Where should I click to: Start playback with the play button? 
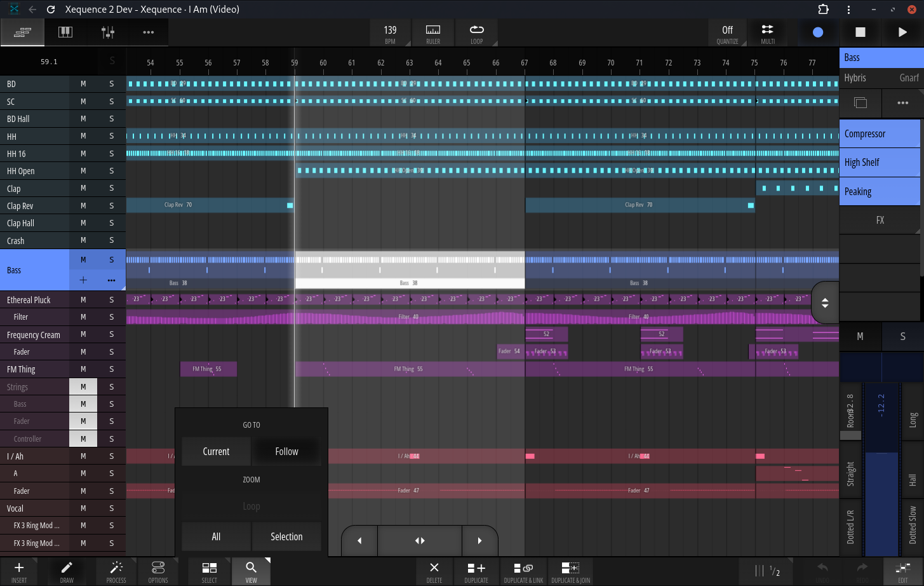902,32
